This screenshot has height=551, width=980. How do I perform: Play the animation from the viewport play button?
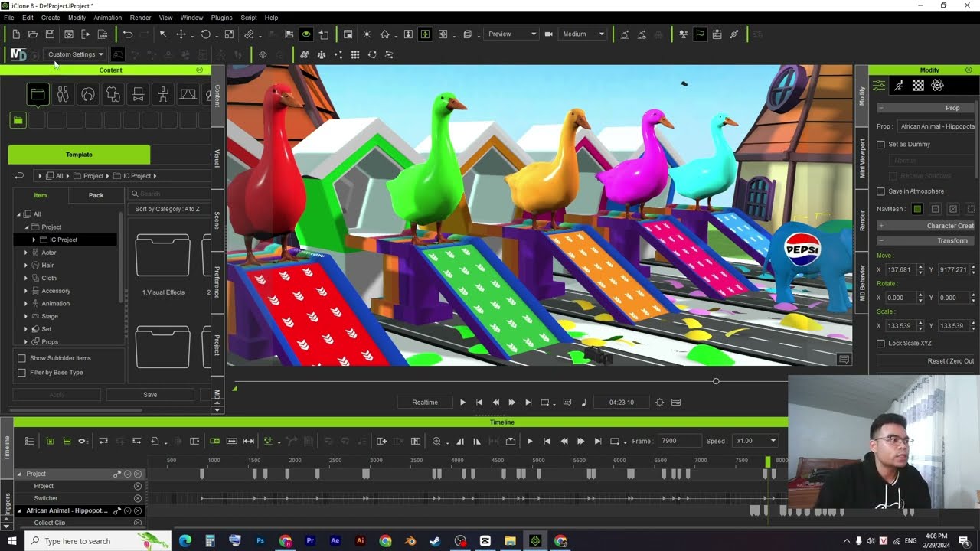coord(462,403)
